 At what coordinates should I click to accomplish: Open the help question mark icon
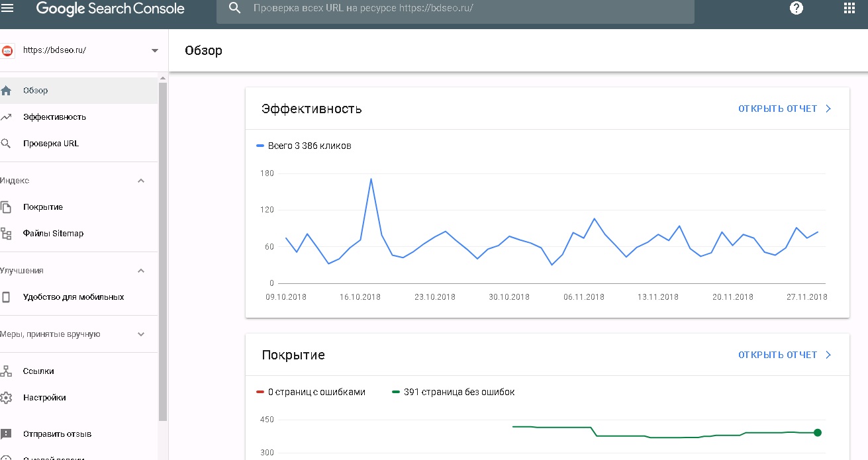[x=796, y=9]
